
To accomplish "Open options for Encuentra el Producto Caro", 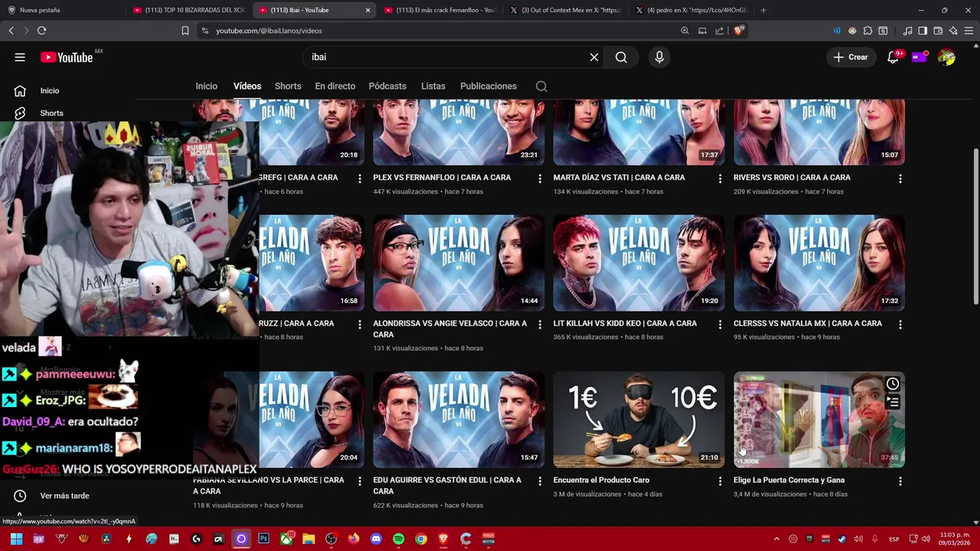I will [x=720, y=481].
